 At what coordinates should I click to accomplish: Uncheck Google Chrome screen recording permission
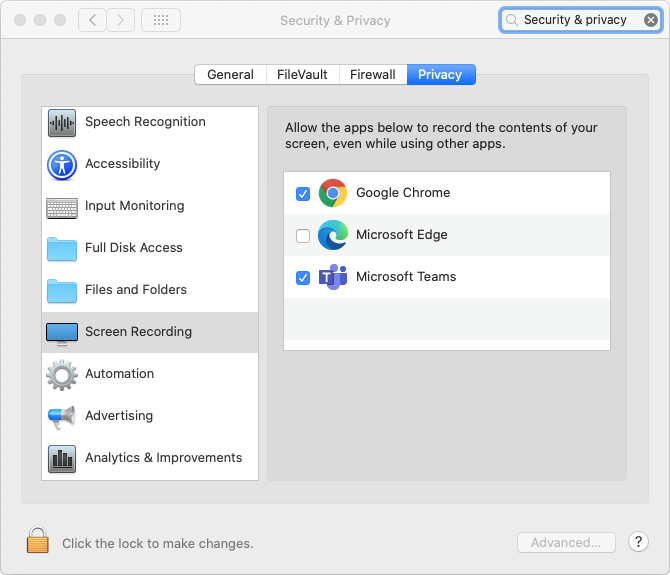point(303,194)
